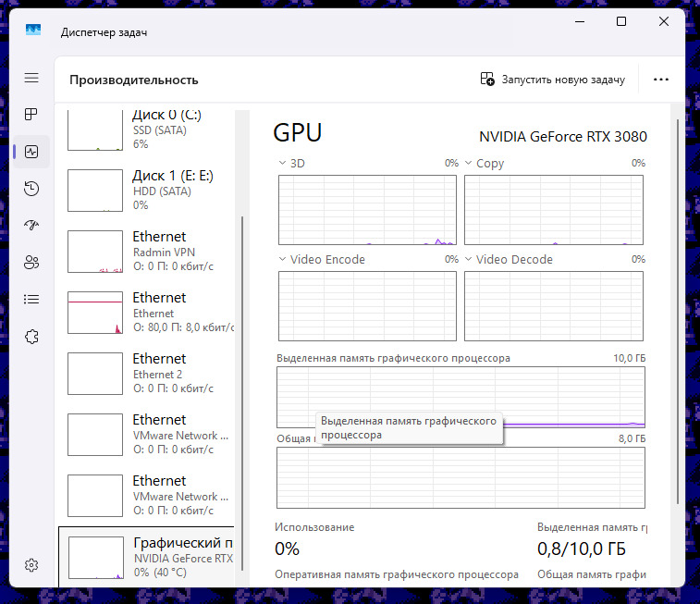Viewport: 700px width, 604px height.
Task: Open the three-dots more options menu
Action: tap(660, 80)
